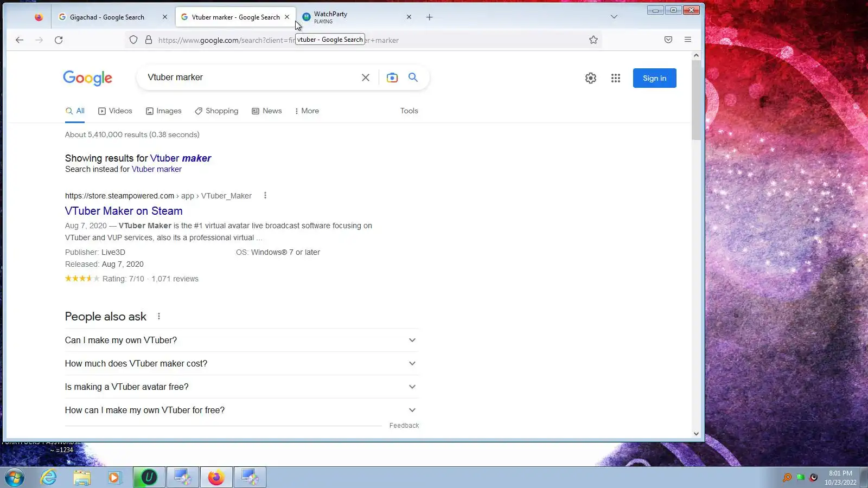The width and height of the screenshot is (868, 488).
Task: Close the WatchParty tab
Action: 409,17
